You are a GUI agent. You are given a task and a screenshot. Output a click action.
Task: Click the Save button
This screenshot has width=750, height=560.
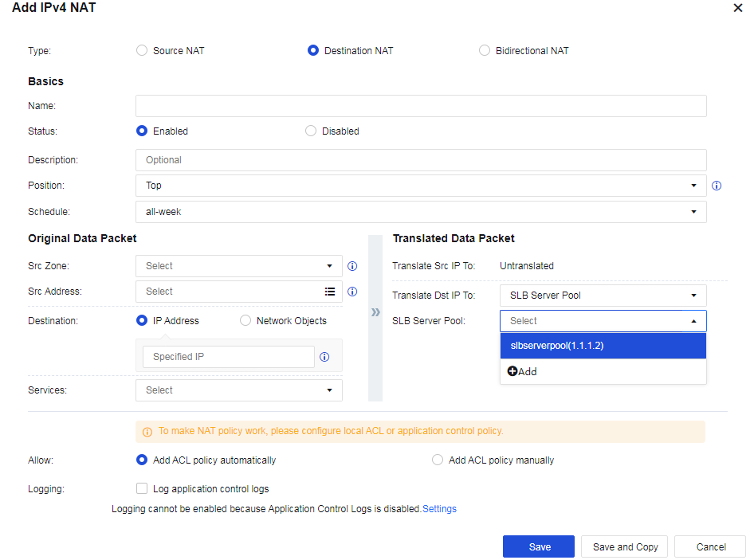[x=539, y=547]
